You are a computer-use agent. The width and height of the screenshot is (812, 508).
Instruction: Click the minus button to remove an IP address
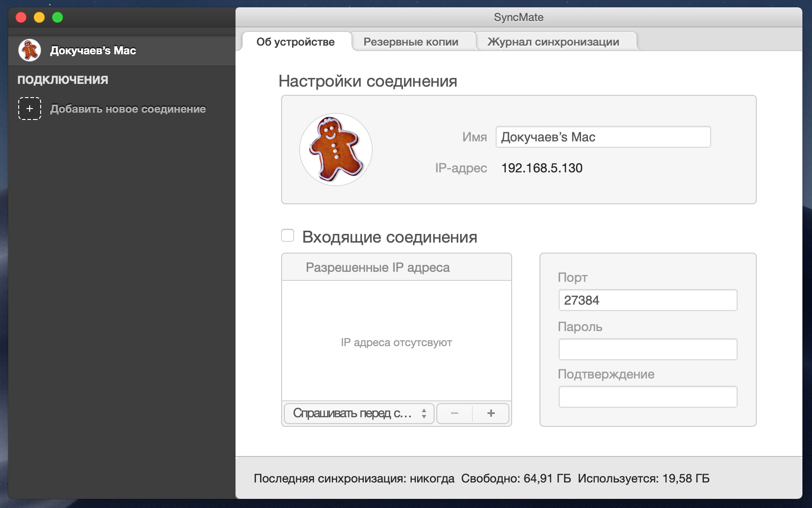click(x=455, y=413)
